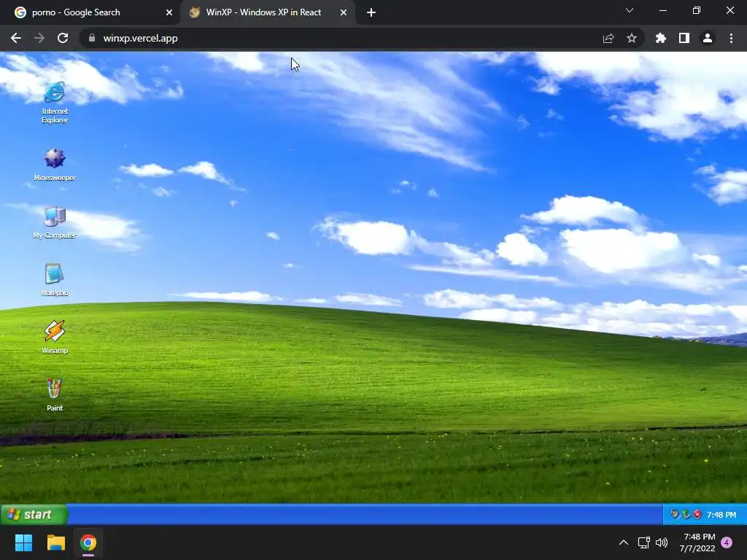Open the volume control speaker icon

(661, 542)
